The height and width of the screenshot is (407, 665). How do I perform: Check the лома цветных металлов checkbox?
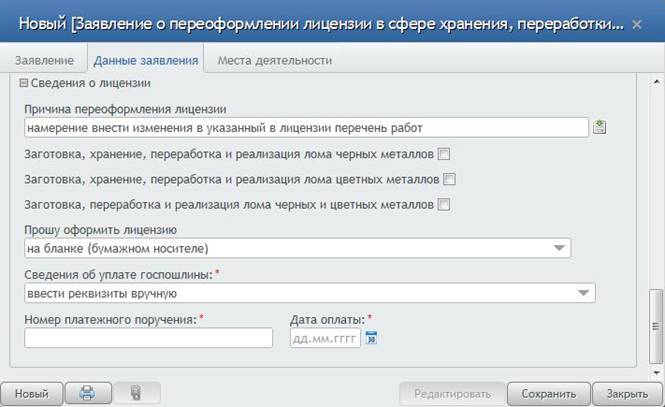coord(450,179)
